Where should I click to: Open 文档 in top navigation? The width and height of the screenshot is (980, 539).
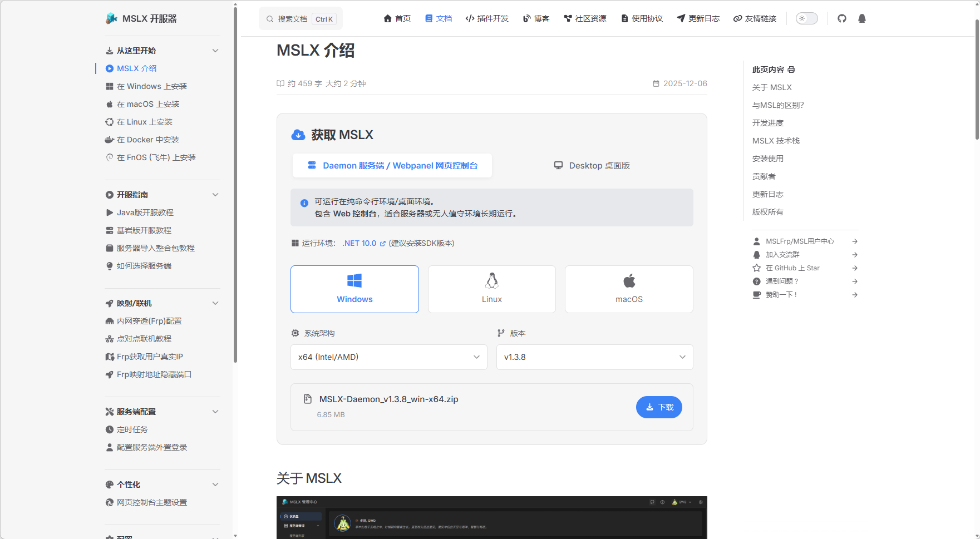coord(439,18)
